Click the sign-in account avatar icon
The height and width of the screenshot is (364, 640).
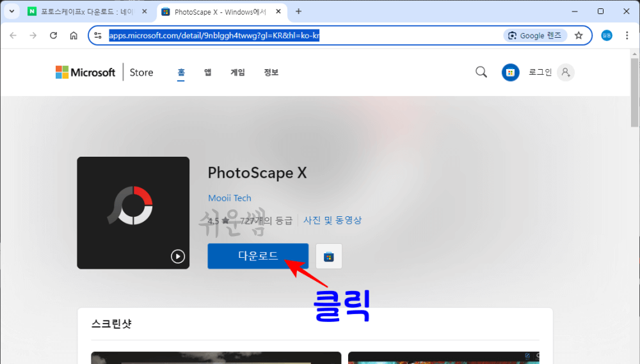[566, 72]
